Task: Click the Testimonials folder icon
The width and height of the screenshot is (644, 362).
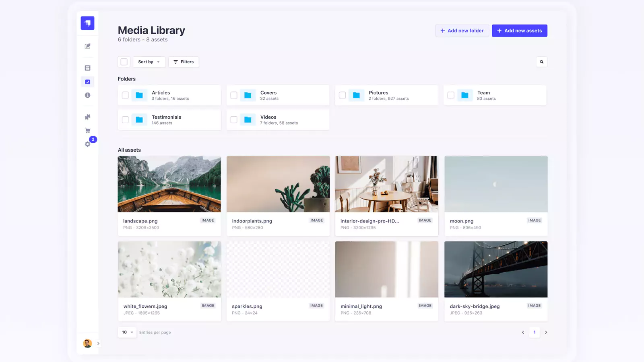Action: [139, 120]
